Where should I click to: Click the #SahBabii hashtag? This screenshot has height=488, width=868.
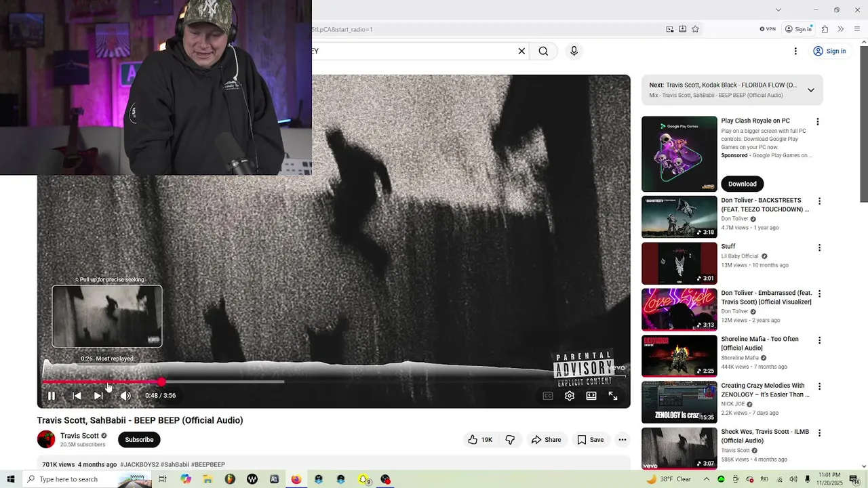(x=175, y=465)
